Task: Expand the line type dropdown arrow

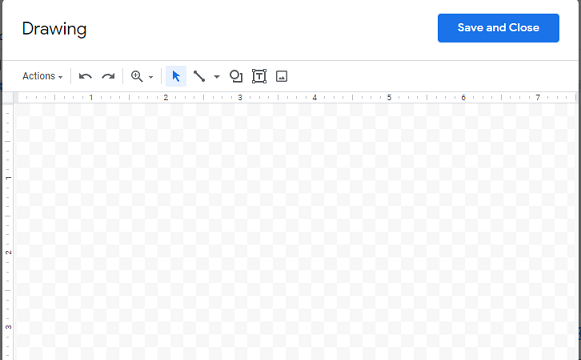Action: pos(217,77)
